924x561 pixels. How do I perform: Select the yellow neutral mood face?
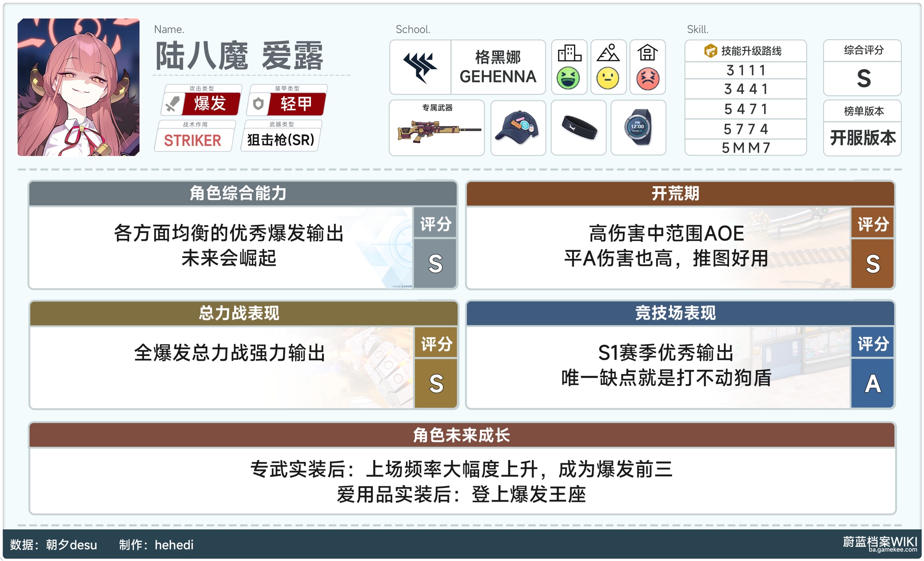click(x=608, y=78)
